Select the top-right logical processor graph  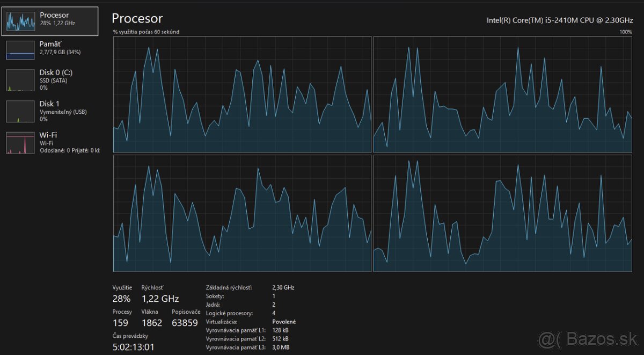pyautogui.click(x=503, y=95)
